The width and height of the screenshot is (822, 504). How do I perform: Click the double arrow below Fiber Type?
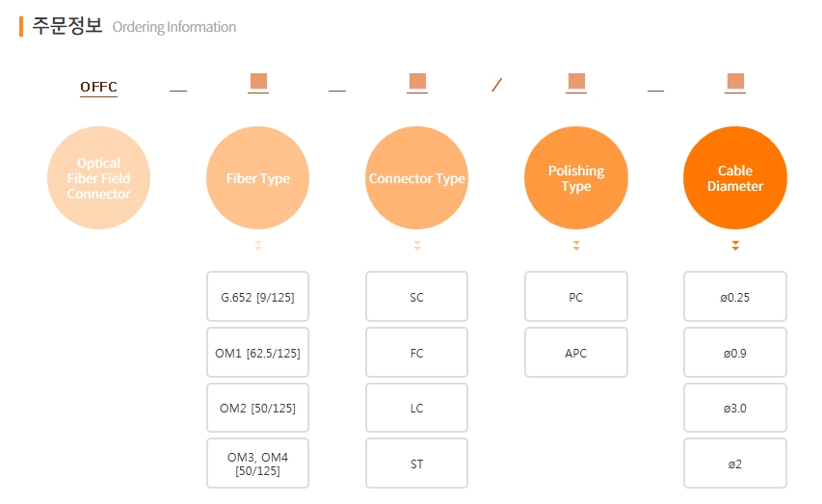click(258, 247)
